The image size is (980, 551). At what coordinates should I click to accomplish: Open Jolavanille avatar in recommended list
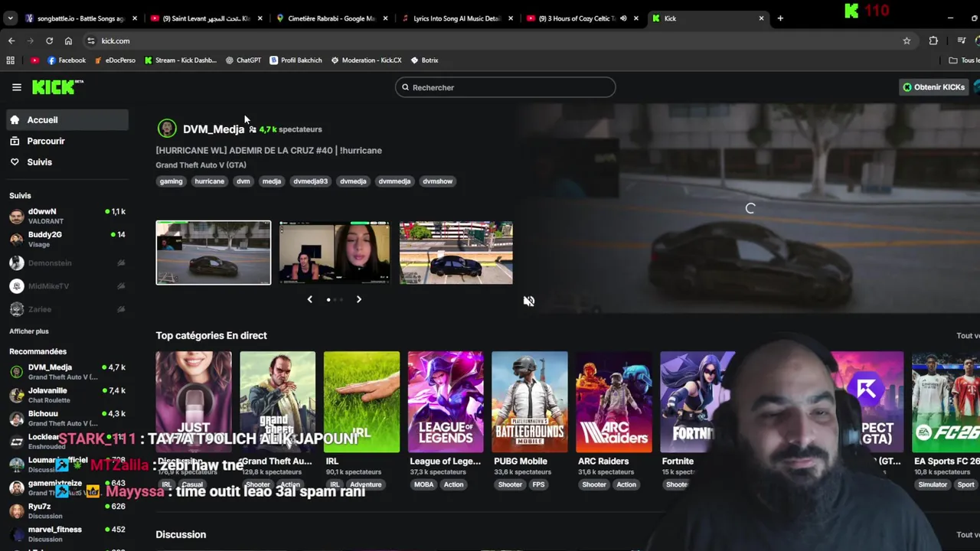[x=17, y=395]
